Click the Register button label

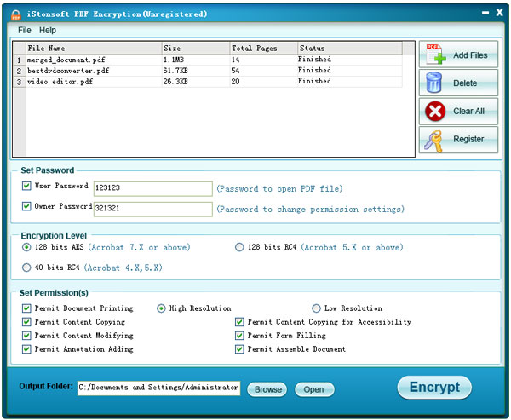pos(468,139)
